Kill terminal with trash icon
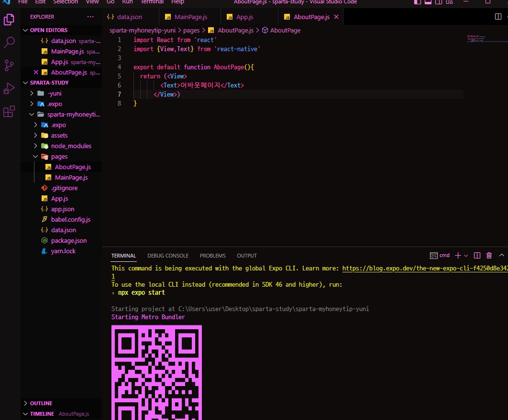508x420 pixels. [489, 256]
